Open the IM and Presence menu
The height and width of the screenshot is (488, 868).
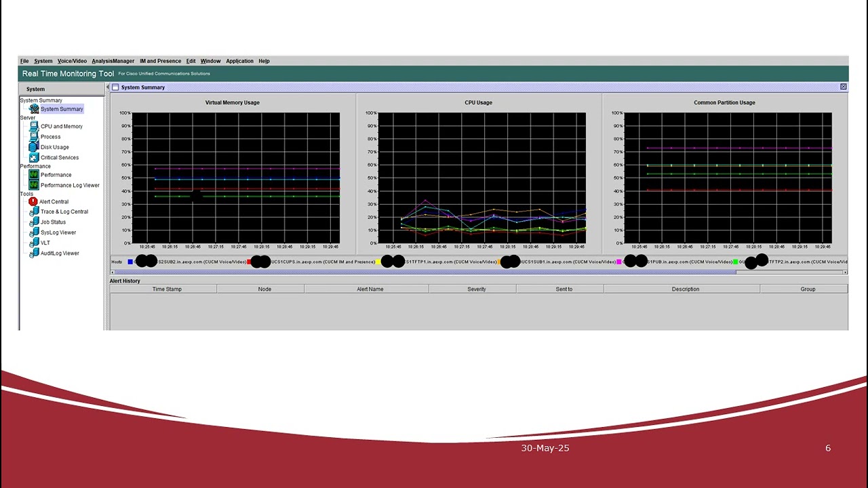pos(160,61)
